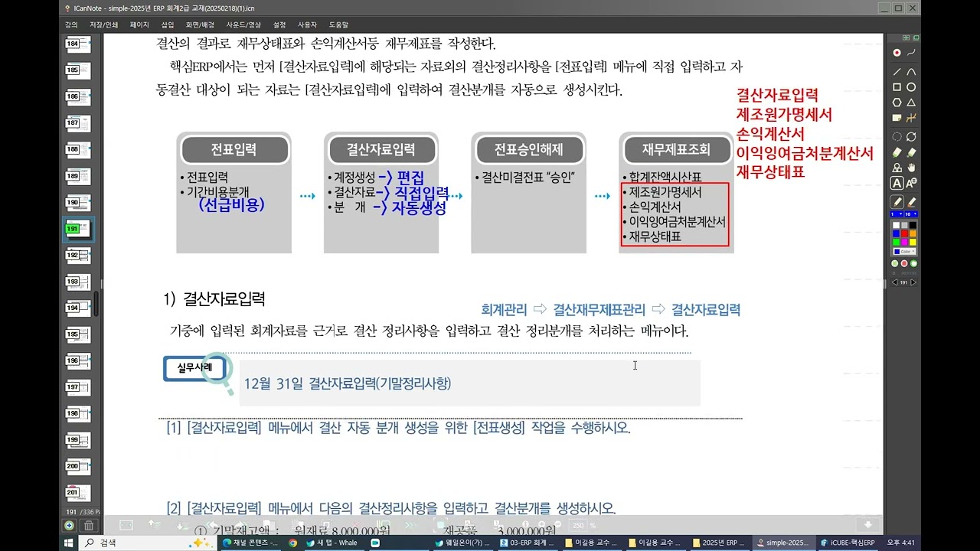Switch to 채널 콘텐츠 taskbar window
980x551 pixels.
click(250, 543)
